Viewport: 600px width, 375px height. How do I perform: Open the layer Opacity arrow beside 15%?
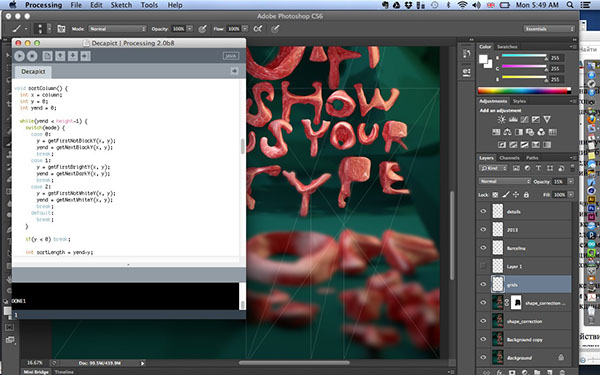pyautogui.click(x=571, y=181)
